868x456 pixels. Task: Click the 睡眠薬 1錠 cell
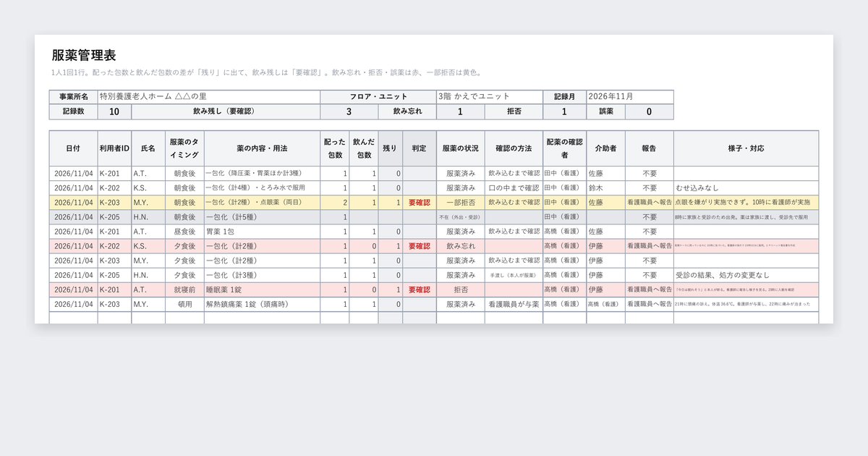(263, 290)
